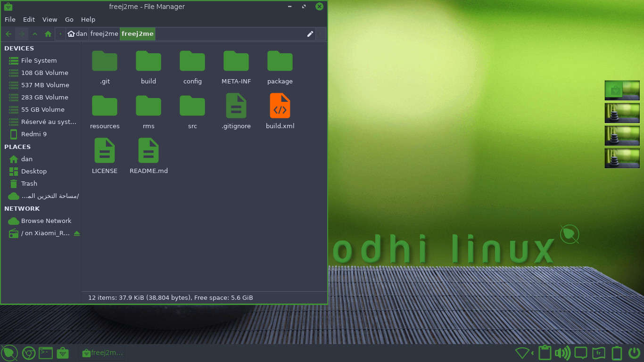Open the notification bubble tray icon
The width and height of the screenshot is (644, 362).
pos(581,353)
